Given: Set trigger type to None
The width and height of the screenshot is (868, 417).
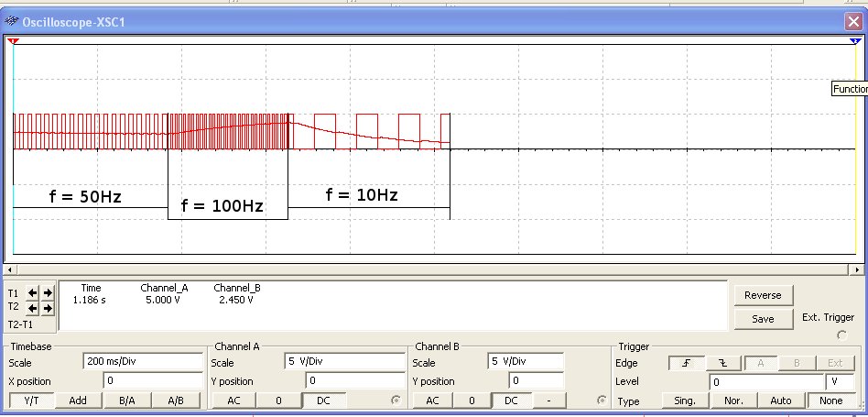Looking at the screenshot, I should 830,401.
